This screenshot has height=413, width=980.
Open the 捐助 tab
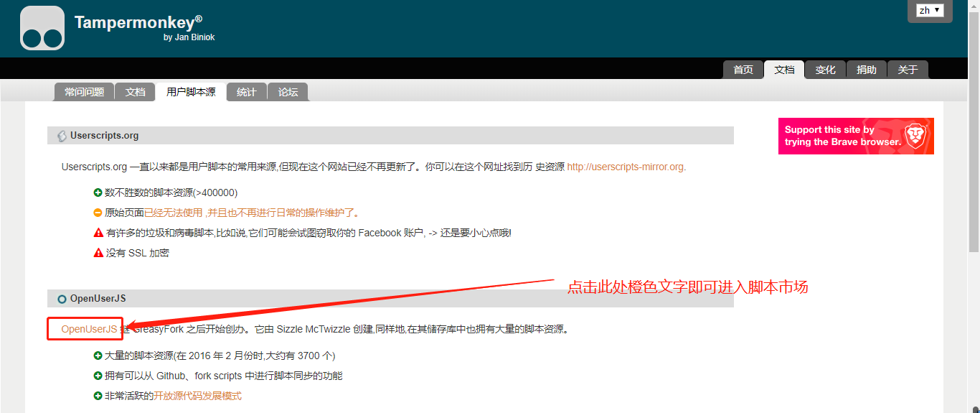coord(867,70)
